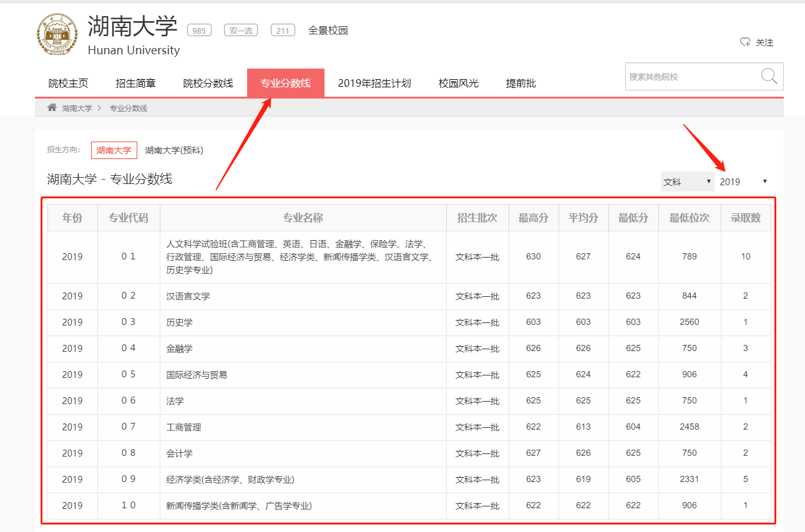Click the heart follow icon
805x532 pixels.
point(745,42)
